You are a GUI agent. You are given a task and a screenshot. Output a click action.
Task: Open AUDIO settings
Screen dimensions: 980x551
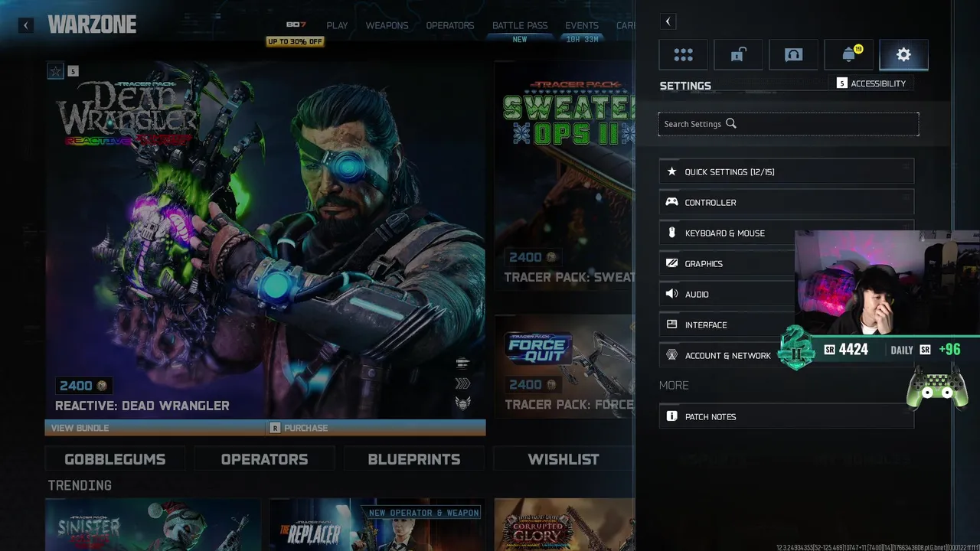click(727, 294)
